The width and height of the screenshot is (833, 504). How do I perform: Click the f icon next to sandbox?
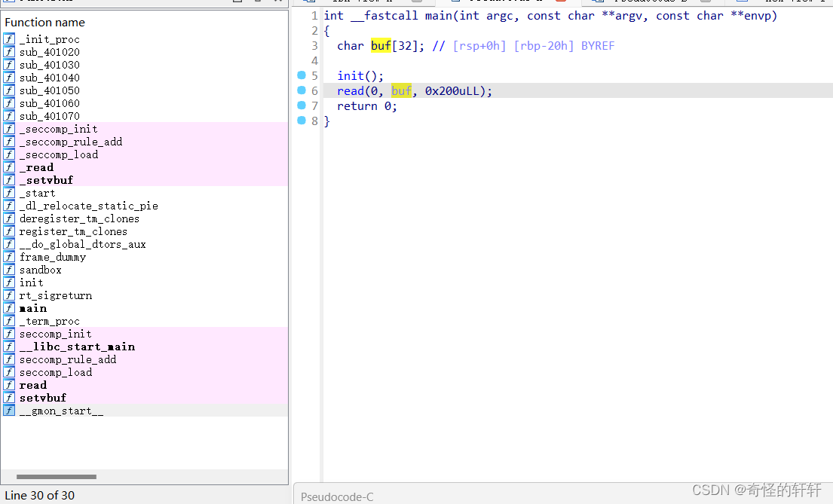pyautogui.click(x=8, y=270)
